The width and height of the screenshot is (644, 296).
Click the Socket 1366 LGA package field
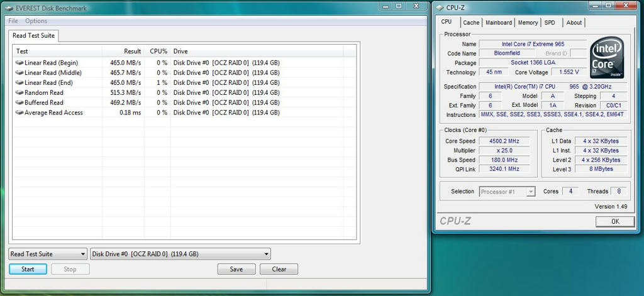point(533,63)
